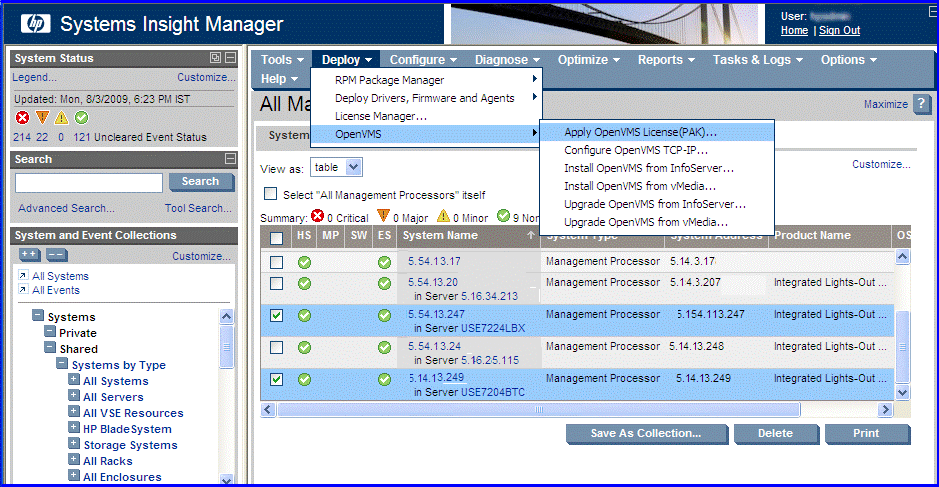Screen dimensions: 939x487
Task: Click the Maximize link
Action: (x=886, y=104)
